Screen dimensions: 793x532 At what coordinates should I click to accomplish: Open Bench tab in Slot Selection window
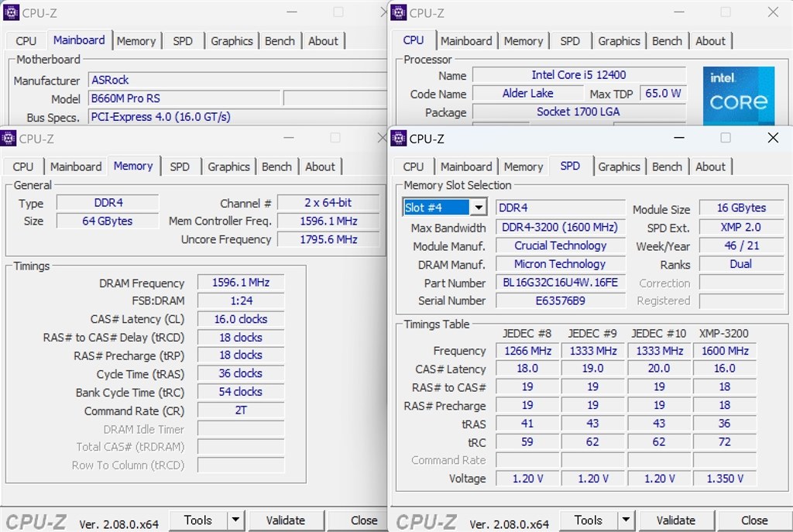[667, 166]
